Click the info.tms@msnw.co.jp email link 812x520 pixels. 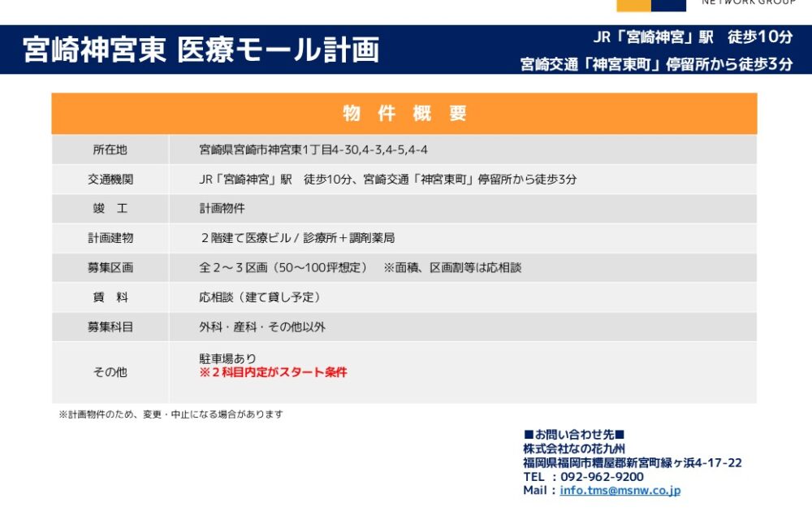click(x=620, y=491)
